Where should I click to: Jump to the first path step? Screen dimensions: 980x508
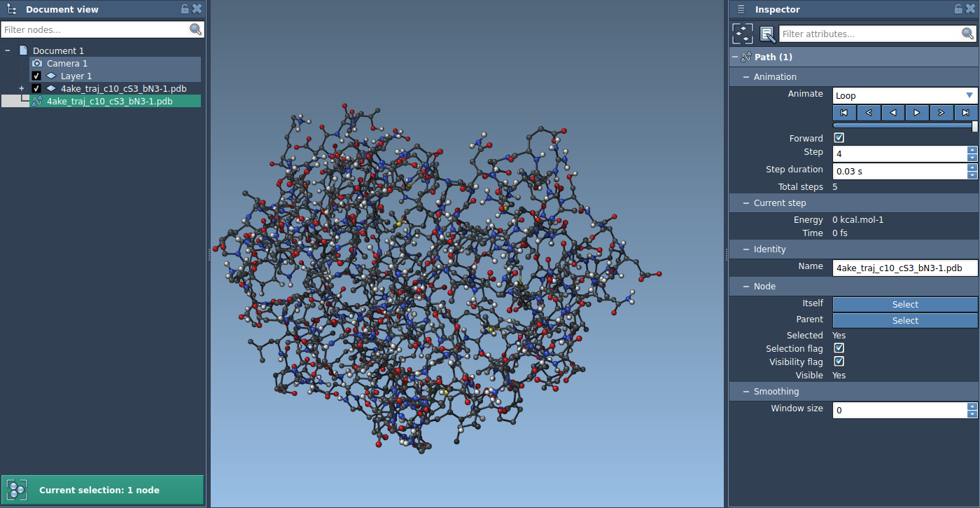coord(844,113)
